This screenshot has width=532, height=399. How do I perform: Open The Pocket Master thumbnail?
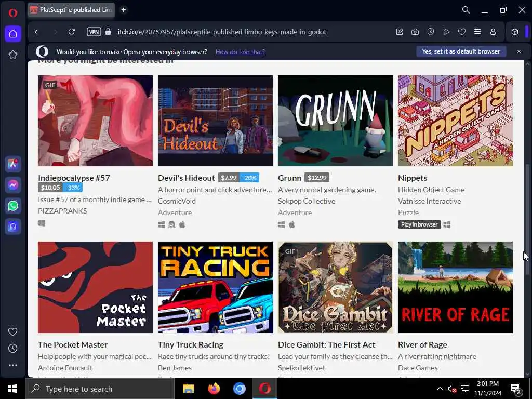[x=96, y=287]
